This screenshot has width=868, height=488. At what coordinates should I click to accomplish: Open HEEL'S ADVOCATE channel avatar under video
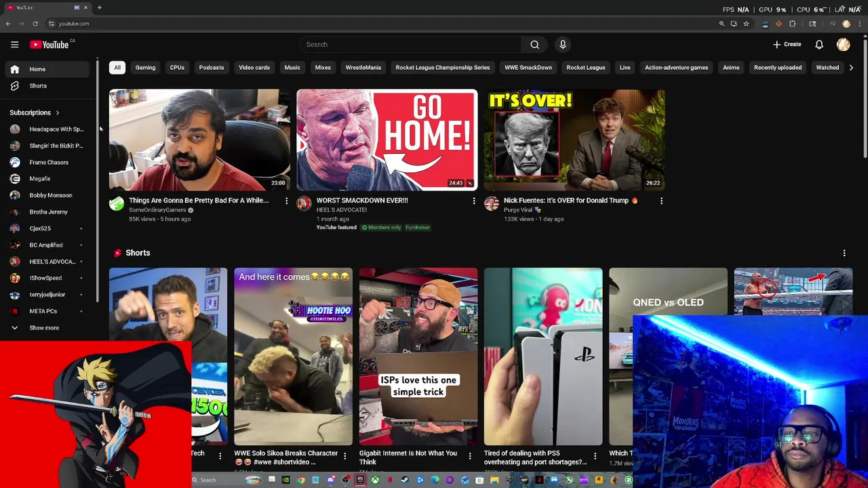coord(304,203)
